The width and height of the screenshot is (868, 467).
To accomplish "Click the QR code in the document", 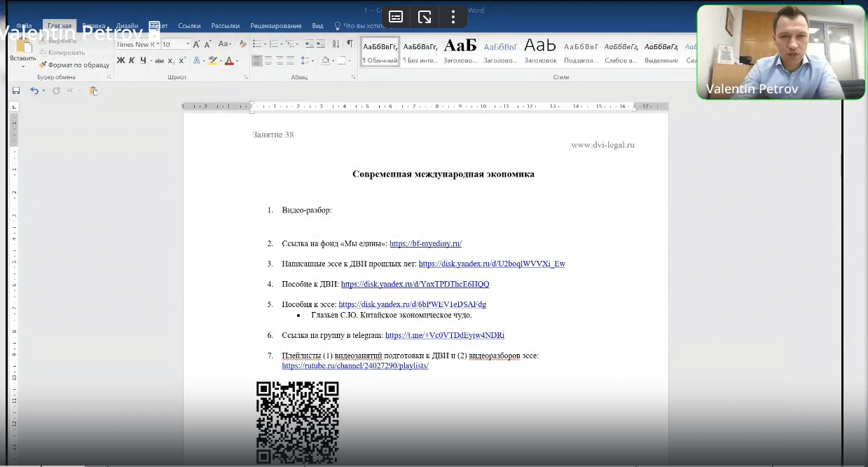I will [x=297, y=421].
